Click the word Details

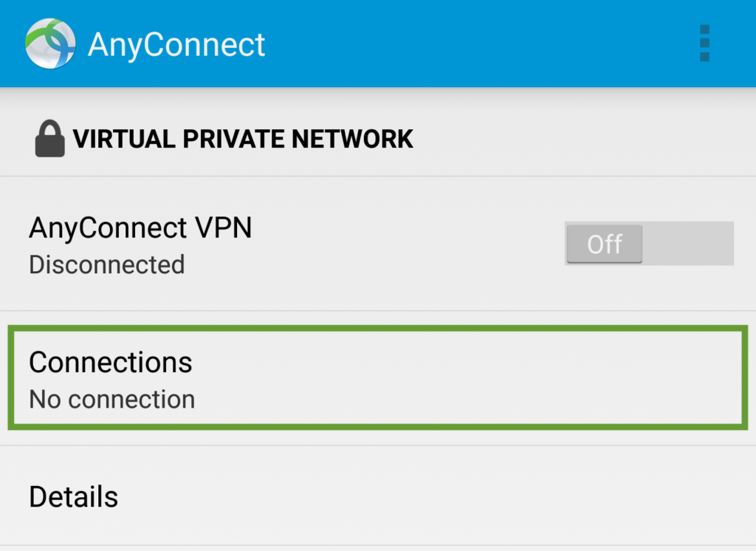(73, 496)
